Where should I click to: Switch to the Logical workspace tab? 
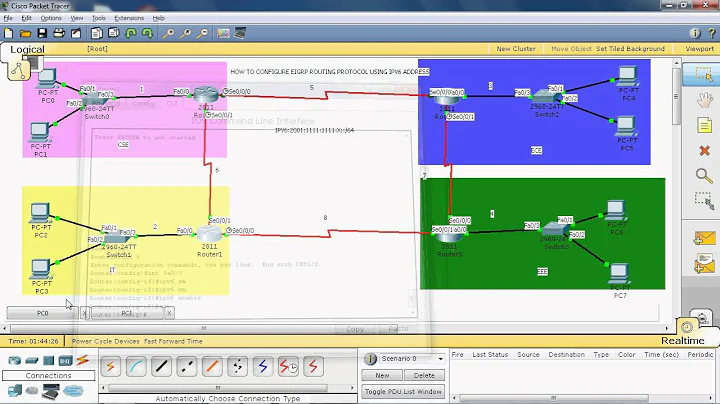tap(27, 49)
